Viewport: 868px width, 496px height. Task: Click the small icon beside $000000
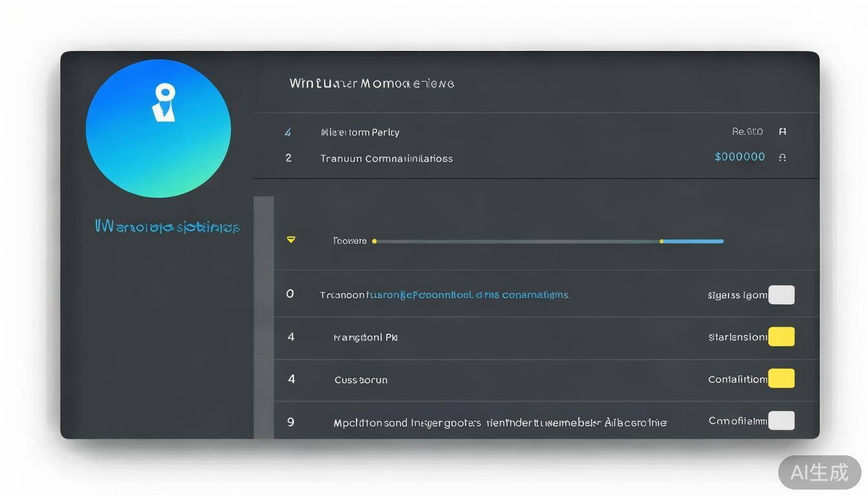click(x=782, y=158)
